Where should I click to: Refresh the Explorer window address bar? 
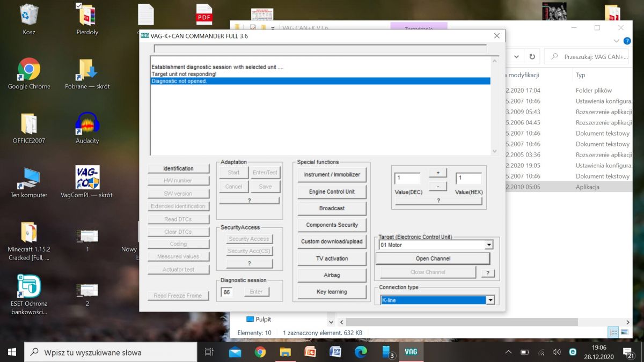pos(532,56)
